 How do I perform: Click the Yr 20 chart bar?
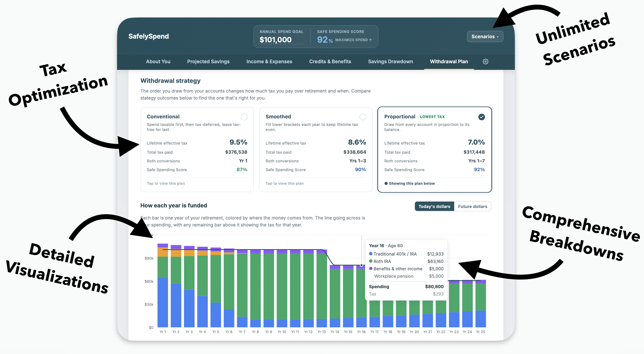point(414,314)
